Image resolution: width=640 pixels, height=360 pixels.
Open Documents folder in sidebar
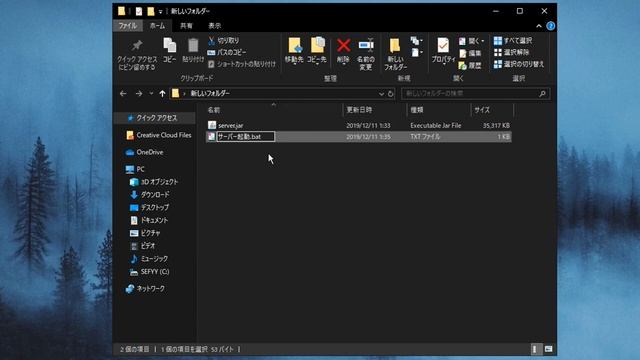coord(149,220)
